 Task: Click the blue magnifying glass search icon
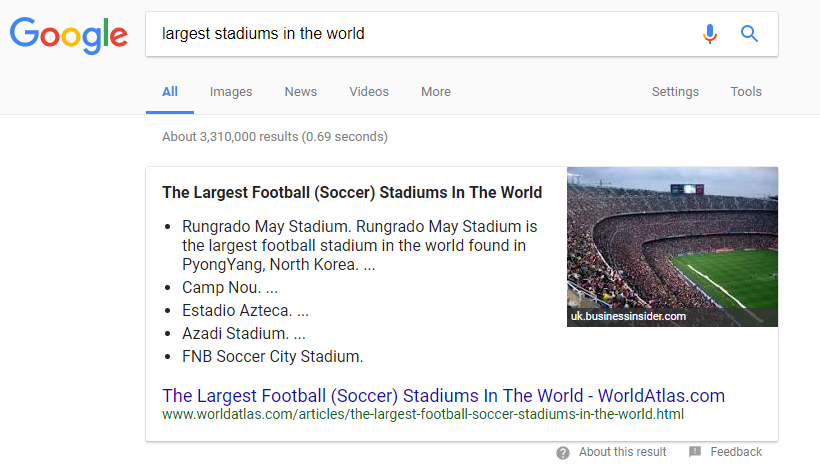point(749,34)
